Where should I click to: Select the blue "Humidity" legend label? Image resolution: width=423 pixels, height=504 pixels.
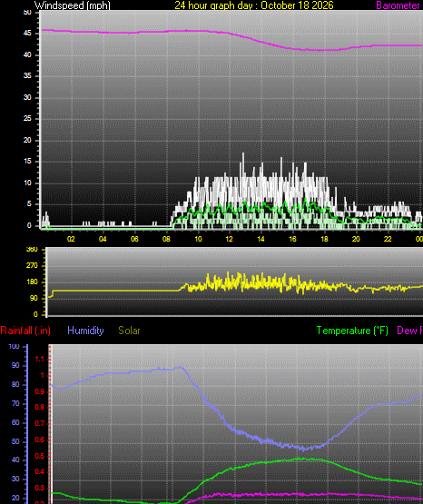pos(85,331)
